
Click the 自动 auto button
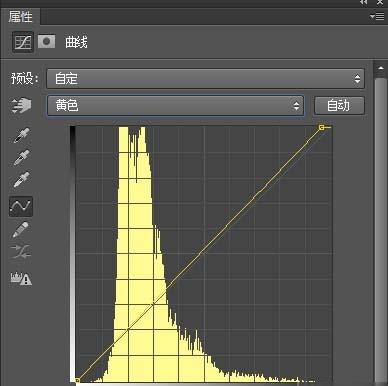pyautogui.click(x=339, y=106)
